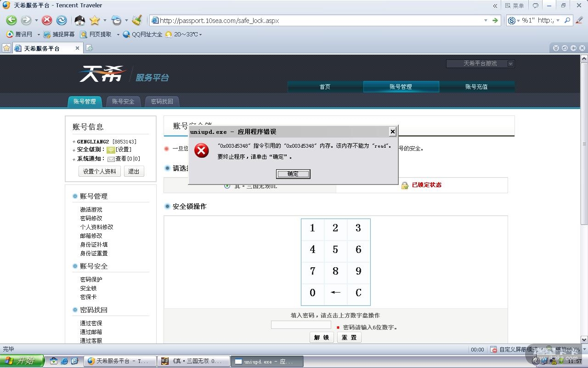Screen dimensions: 588x368
Task: Expand the 网页提取 dropdown arrow
Action: click(118, 34)
